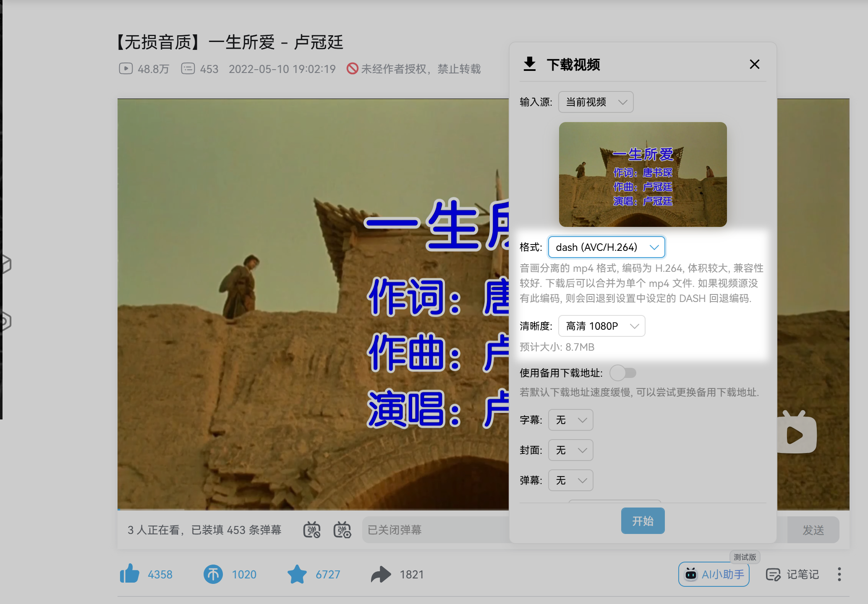868x604 pixels.
Task: Click the thumbs-up like icon
Action: pyautogui.click(x=129, y=573)
